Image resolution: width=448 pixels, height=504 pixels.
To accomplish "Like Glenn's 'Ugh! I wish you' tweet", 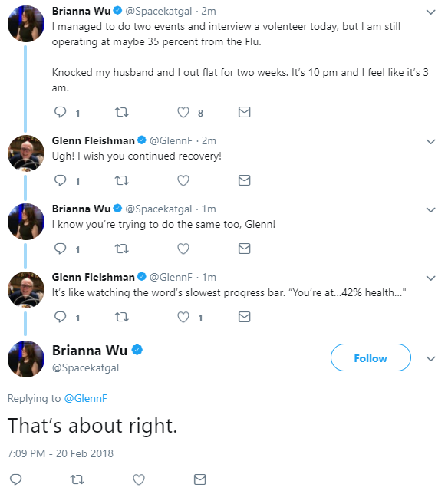I will [183, 180].
